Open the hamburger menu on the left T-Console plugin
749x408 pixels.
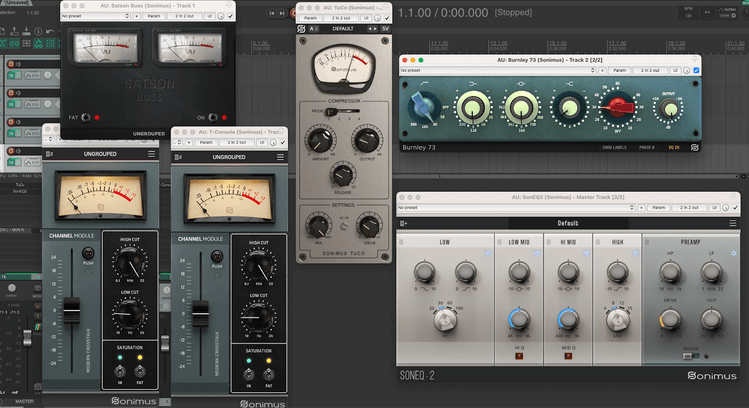[152, 155]
